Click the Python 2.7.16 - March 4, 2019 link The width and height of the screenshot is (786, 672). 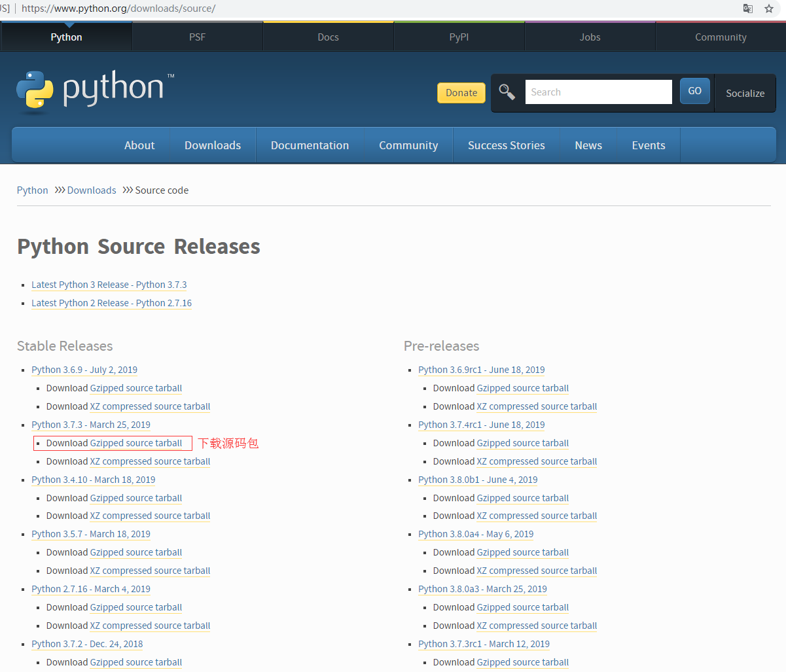click(x=91, y=589)
